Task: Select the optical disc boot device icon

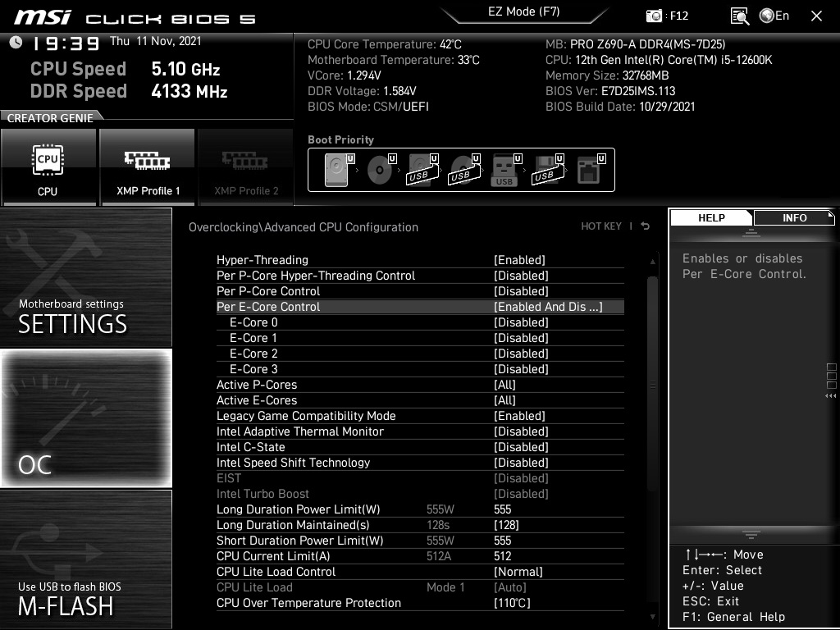Action: point(381,170)
